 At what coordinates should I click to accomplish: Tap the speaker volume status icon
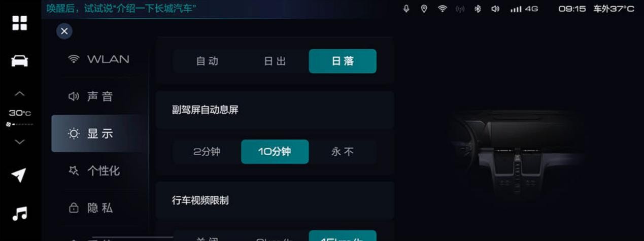click(495, 9)
